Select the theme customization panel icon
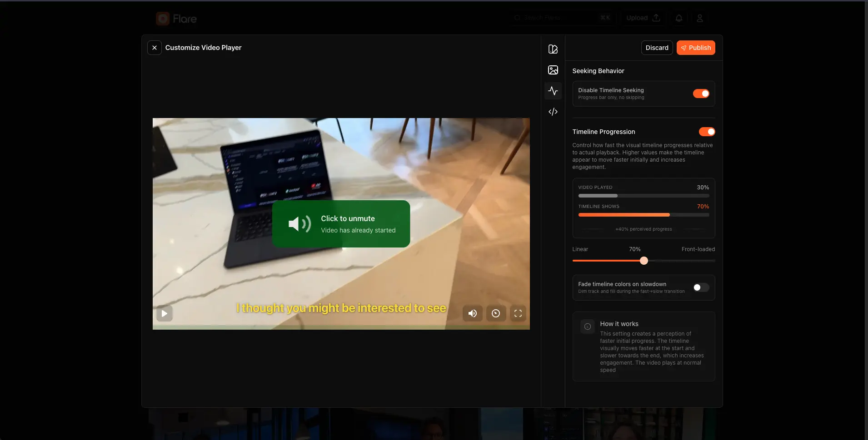Image resolution: width=868 pixels, height=440 pixels. coord(553,49)
